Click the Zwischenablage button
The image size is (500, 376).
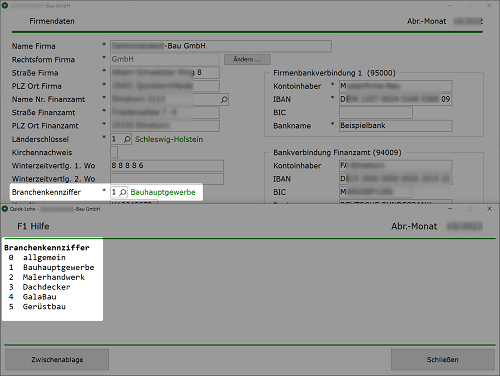[57, 360]
